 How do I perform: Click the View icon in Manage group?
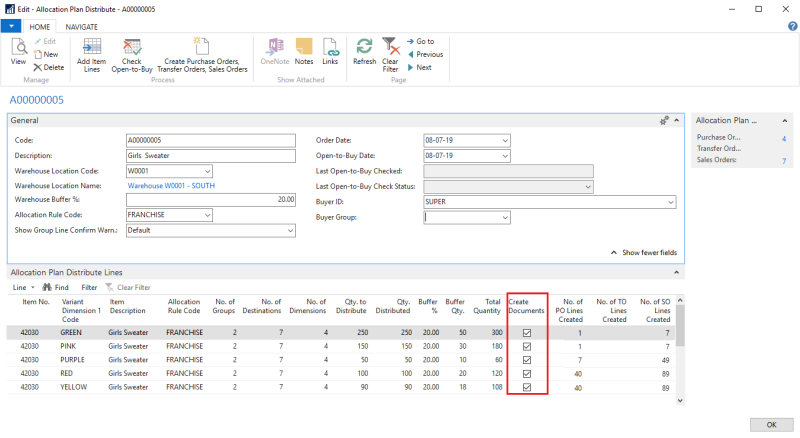(18, 51)
